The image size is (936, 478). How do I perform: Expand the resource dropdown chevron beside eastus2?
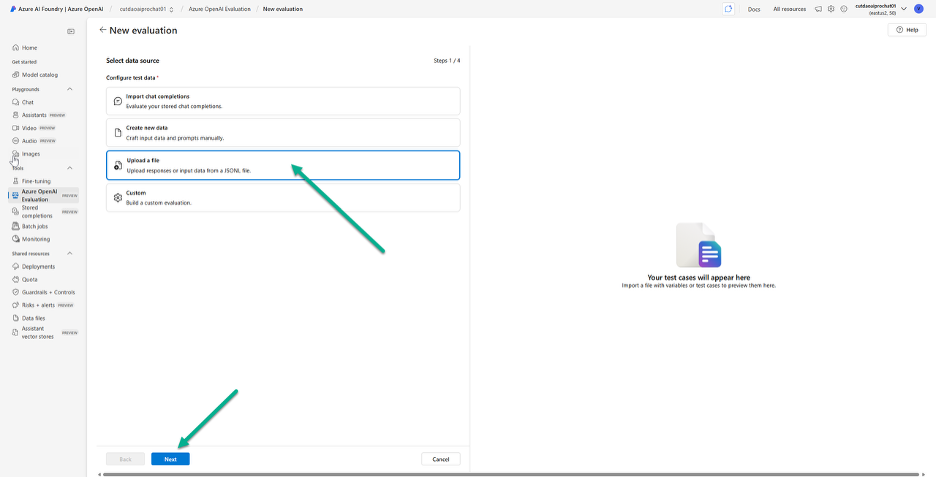pyautogui.click(x=904, y=9)
